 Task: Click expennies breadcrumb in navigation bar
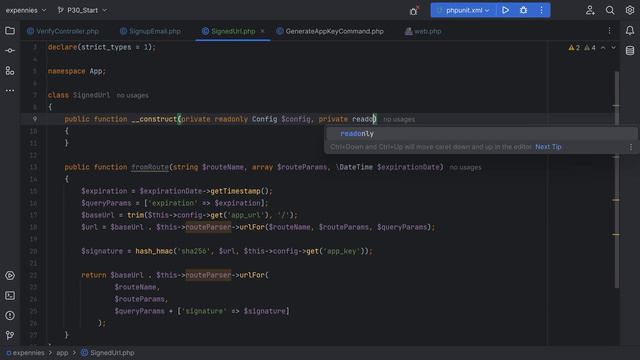point(25,353)
